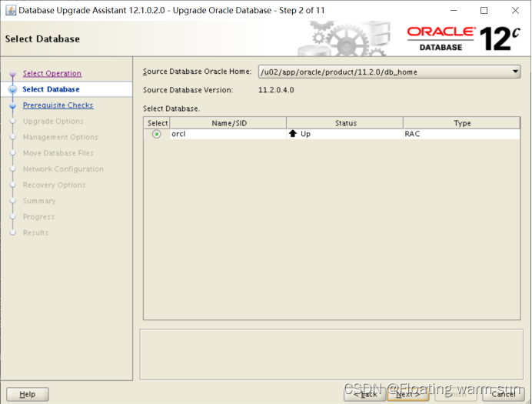
Task: Click the Cancel button
Action: [504, 394]
